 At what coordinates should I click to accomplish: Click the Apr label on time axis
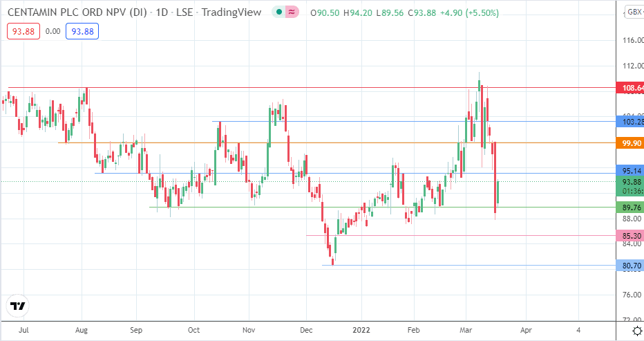coord(526,330)
